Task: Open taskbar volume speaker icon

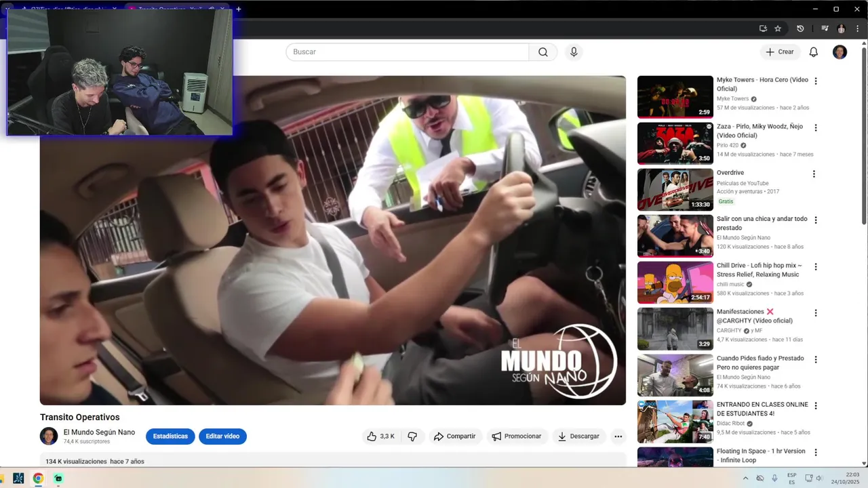Action: pyautogui.click(x=819, y=478)
